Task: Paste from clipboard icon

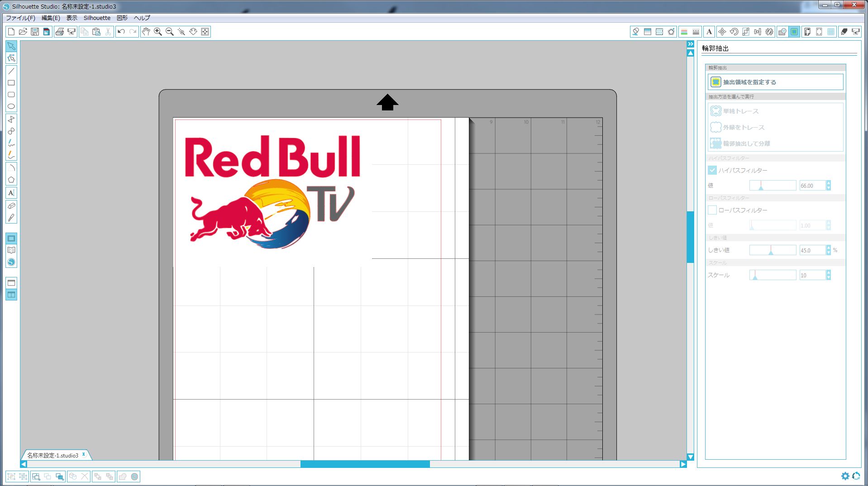Action: (96, 32)
